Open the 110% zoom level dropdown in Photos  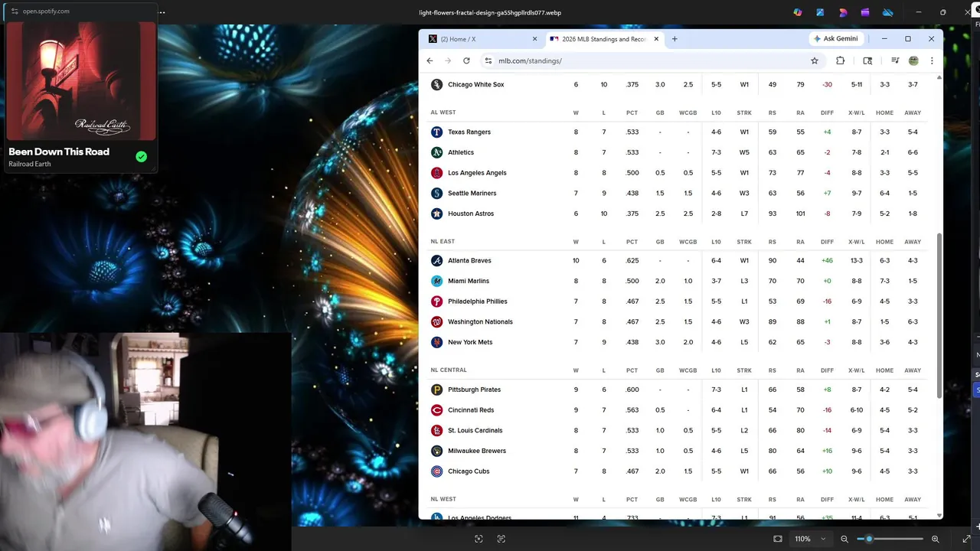pyautogui.click(x=810, y=539)
